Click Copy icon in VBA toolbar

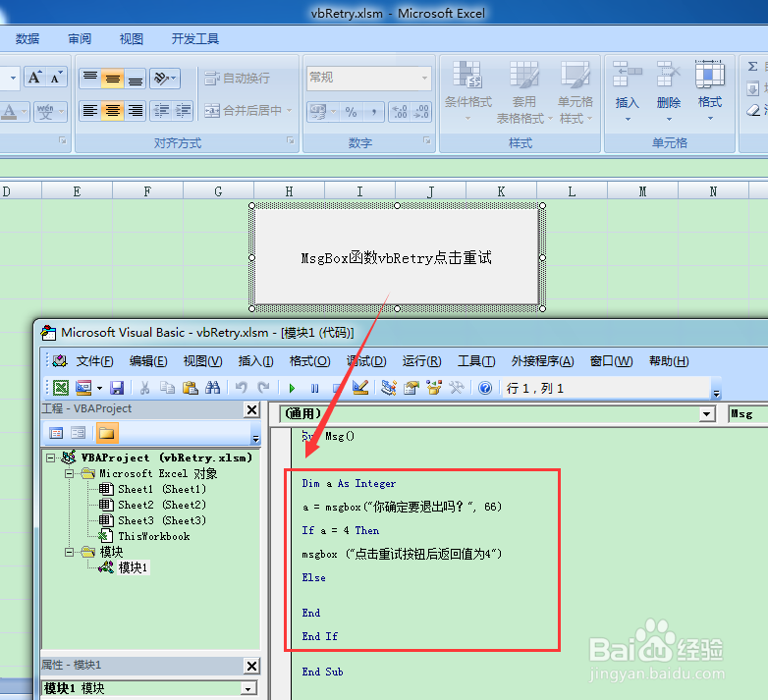coord(168,388)
